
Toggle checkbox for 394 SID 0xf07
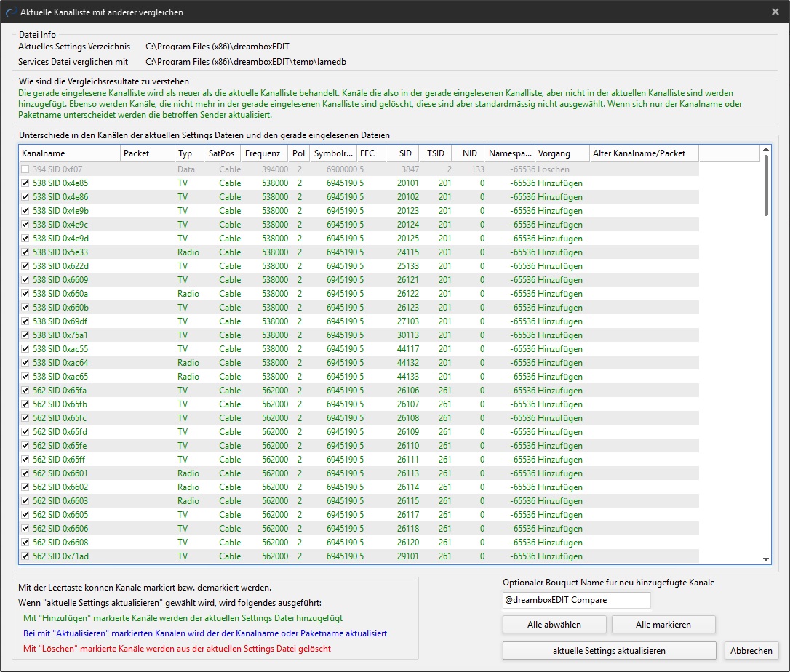[25, 169]
